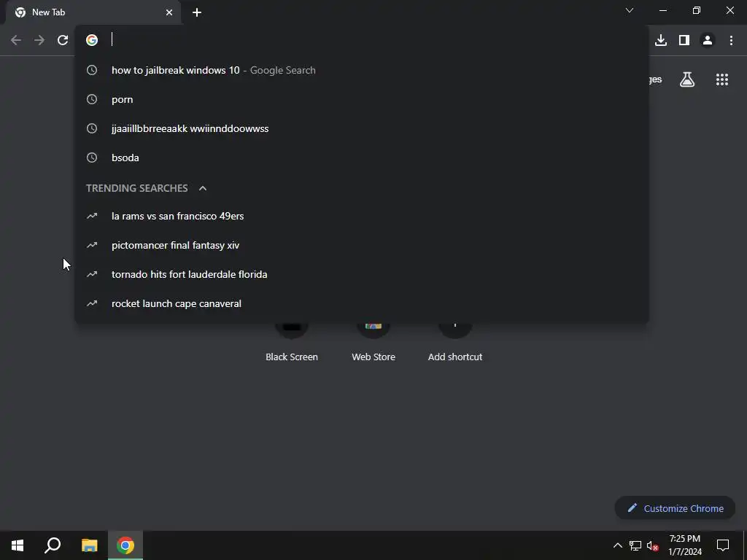This screenshot has width=747, height=560.
Task: Click the trending arrow icon beside 'la rams'
Action: pyautogui.click(x=92, y=216)
